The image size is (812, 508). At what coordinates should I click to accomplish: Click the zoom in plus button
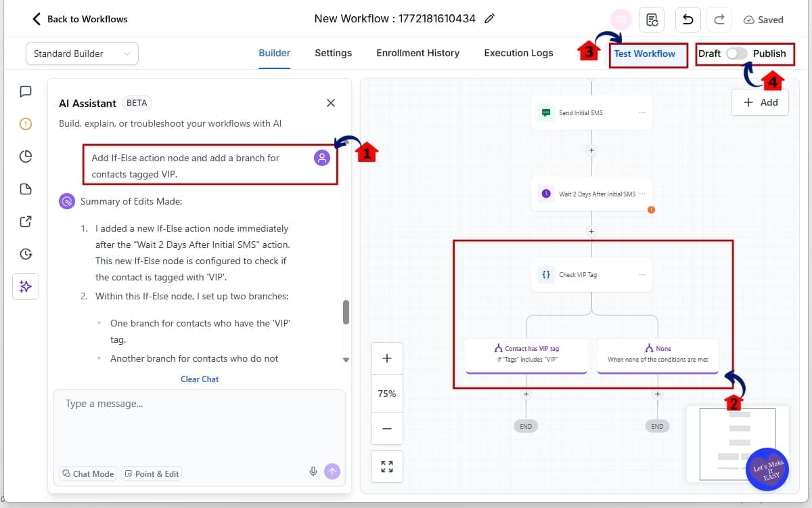[x=387, y=358]
